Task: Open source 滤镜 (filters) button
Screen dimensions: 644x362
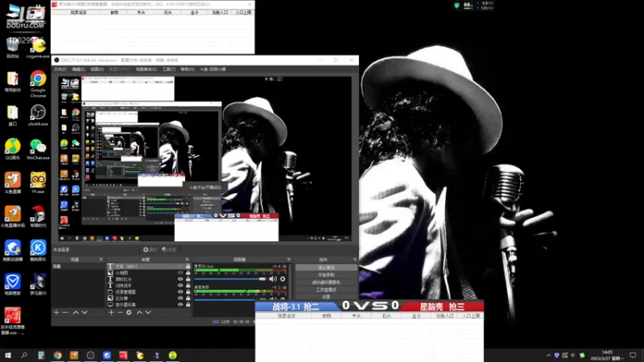Action: click(169, 249)
